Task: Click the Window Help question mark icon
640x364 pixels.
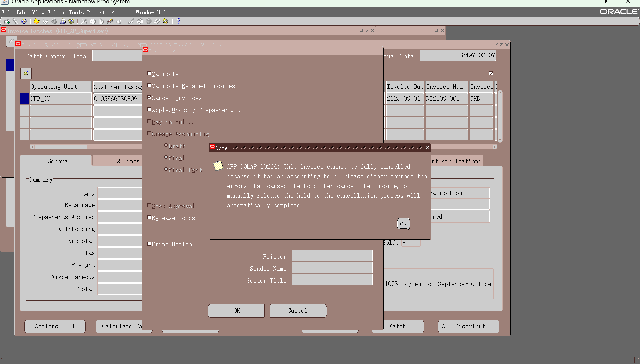Action: tap(179, 21)
